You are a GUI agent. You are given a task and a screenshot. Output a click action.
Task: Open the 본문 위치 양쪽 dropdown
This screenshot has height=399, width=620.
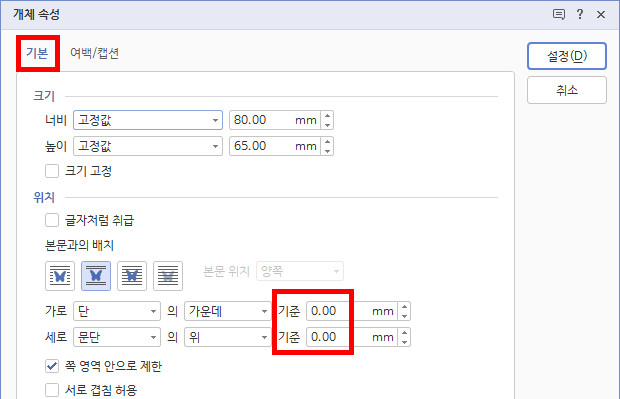click(x=300, y=271)
